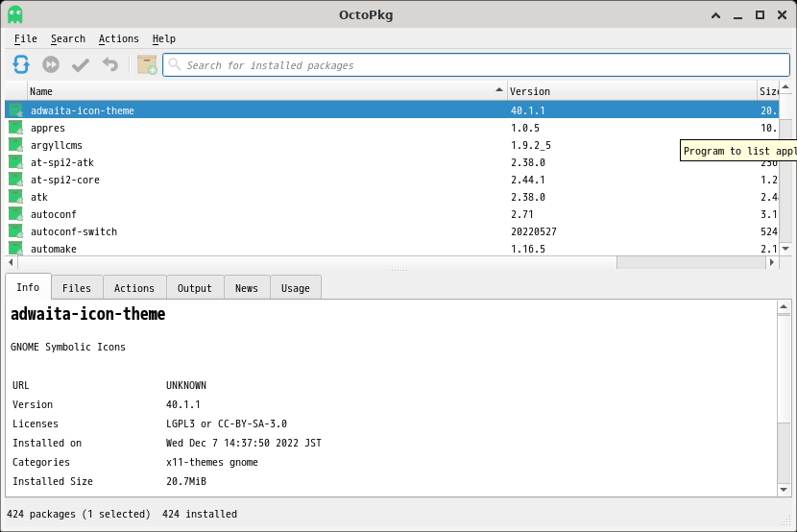Click the automake package status icon

[x=15, y=248]
